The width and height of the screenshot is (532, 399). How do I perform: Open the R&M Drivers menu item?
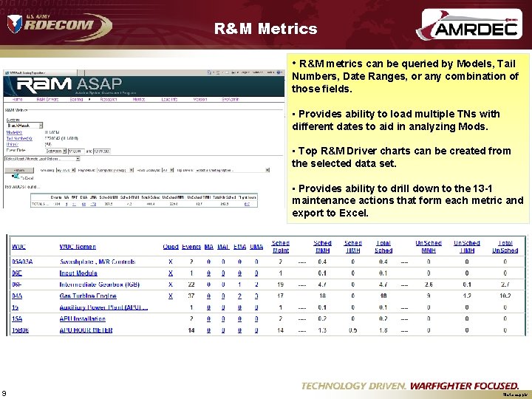(47, 100)
